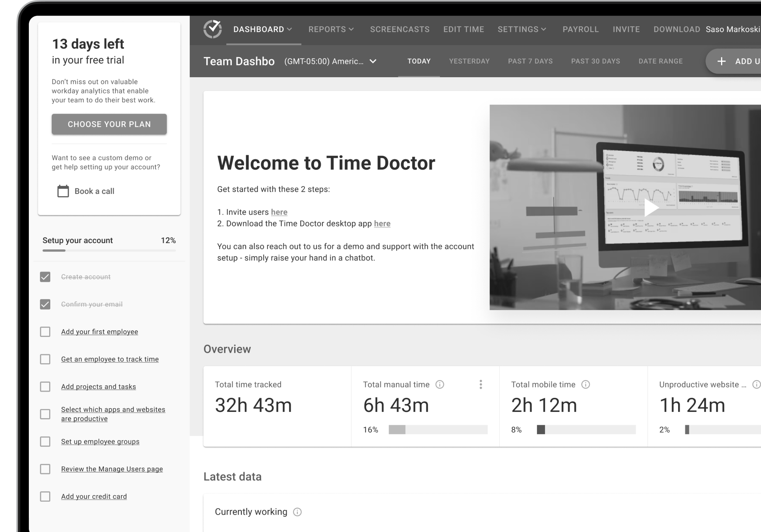The width and height of the screenshot is (761, 532).
Task: Open the Add your first employee link
Action: (99, 332)
